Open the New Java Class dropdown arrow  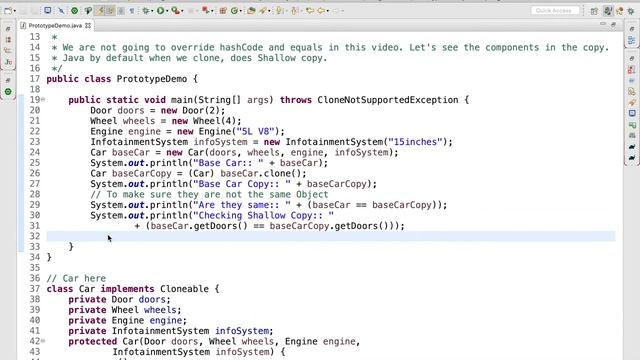(241, 11)
